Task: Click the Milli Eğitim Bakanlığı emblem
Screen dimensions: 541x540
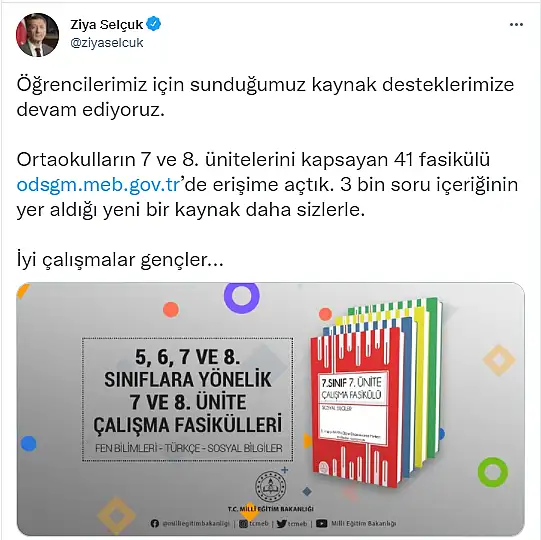Action: (x=270, y=487)
